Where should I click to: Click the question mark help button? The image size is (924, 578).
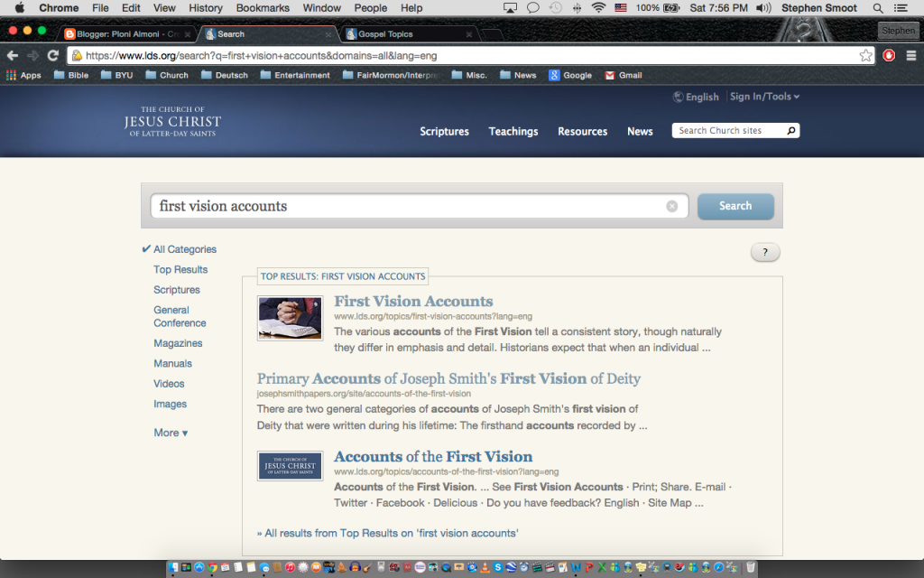(765, 253)
